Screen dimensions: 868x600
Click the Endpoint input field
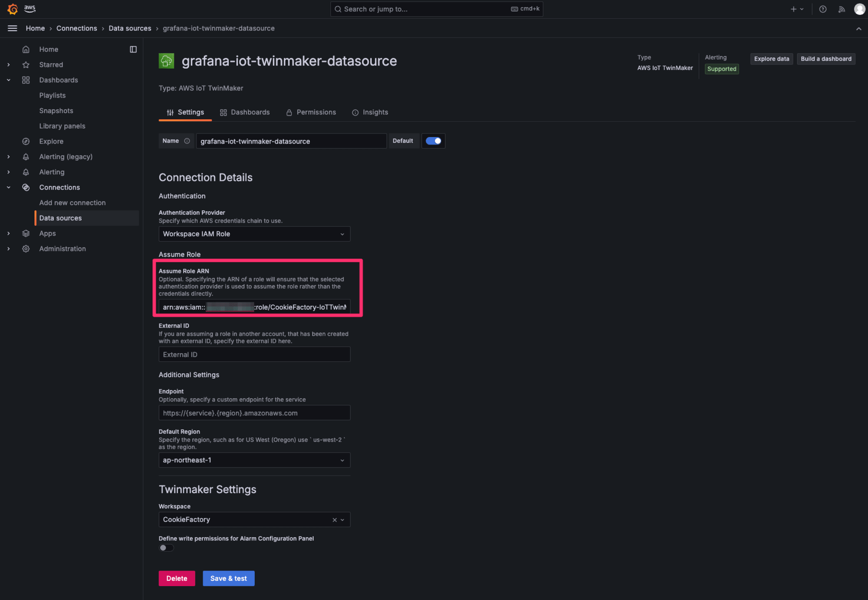254,413
